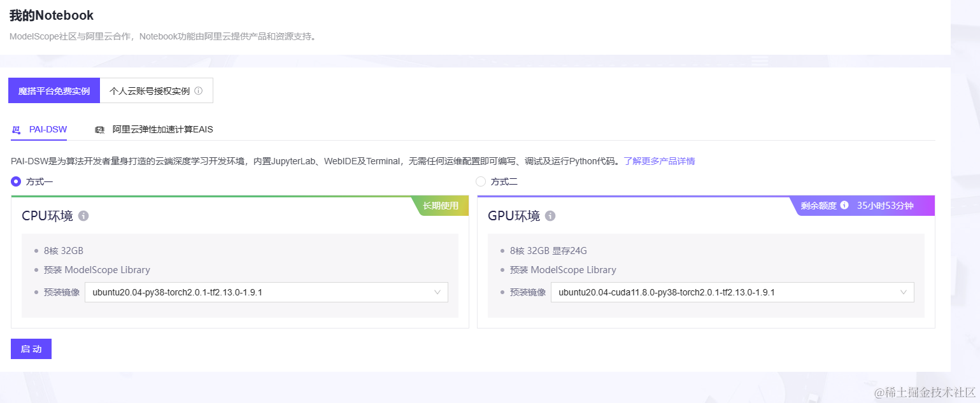Viewport: 980px width, 403px height.
Task: Open the CPU 预装镜像 dropdown
Action: (x=266, y=292)
